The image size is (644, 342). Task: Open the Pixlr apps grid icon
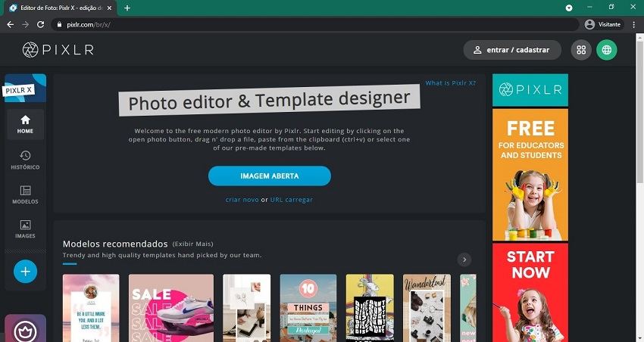tap(581, 50)
